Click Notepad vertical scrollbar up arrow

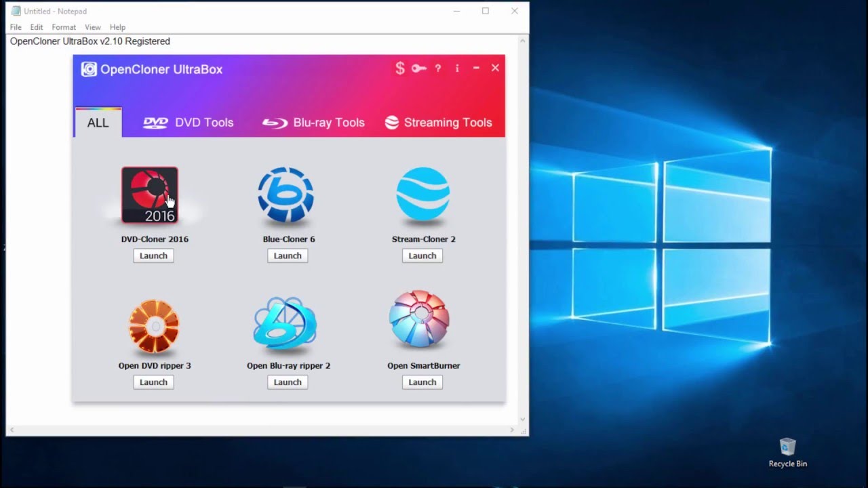point(522,41)
